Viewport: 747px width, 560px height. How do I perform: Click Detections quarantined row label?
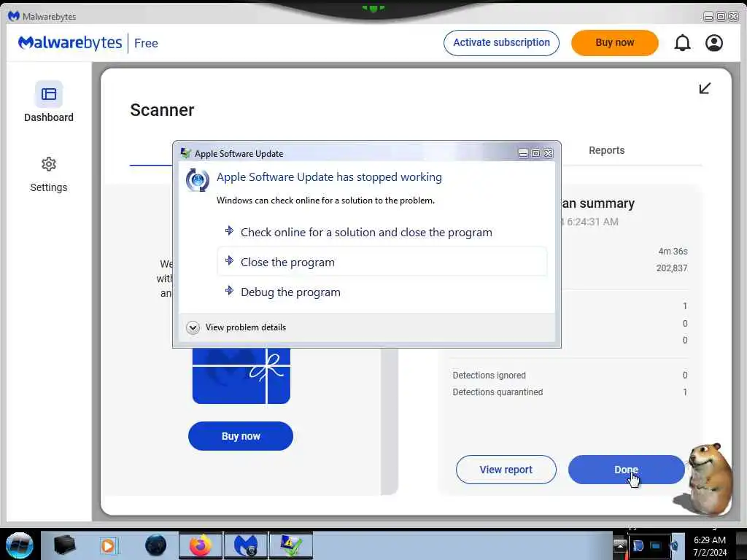pyautogui.click(x=498, y=392)
